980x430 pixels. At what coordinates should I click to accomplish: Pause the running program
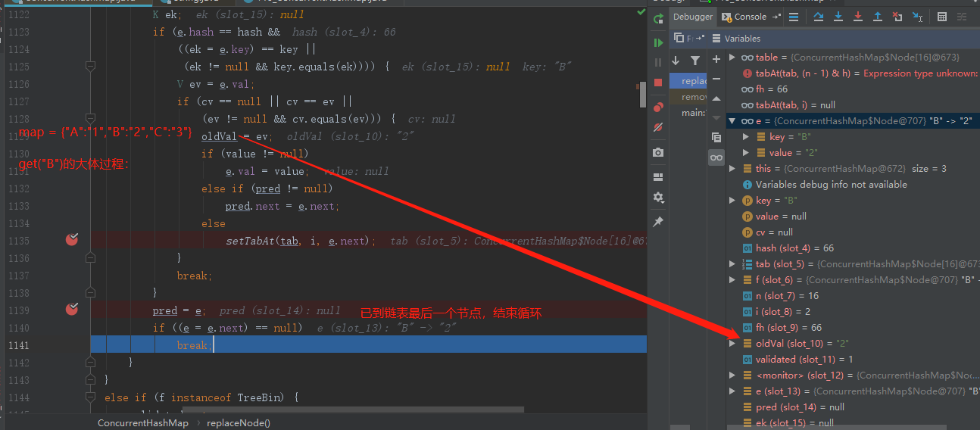pyautogui.click(x=658, y=62)
